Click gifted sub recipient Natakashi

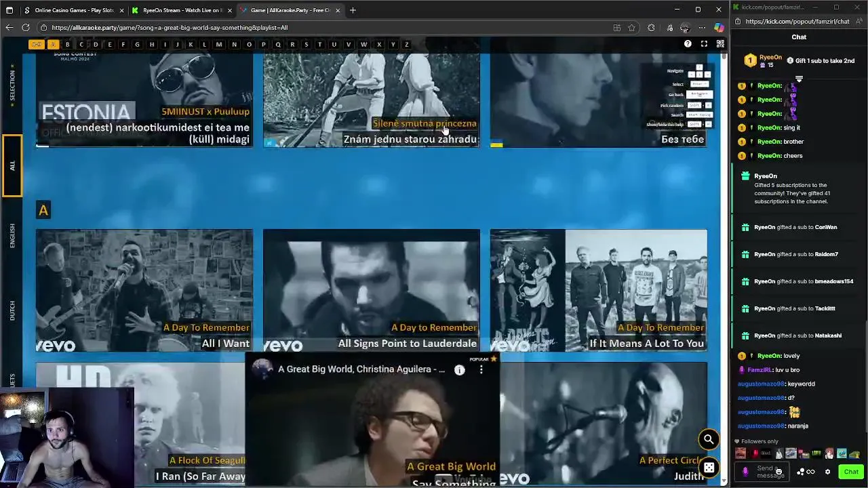[x=828, y=335]
